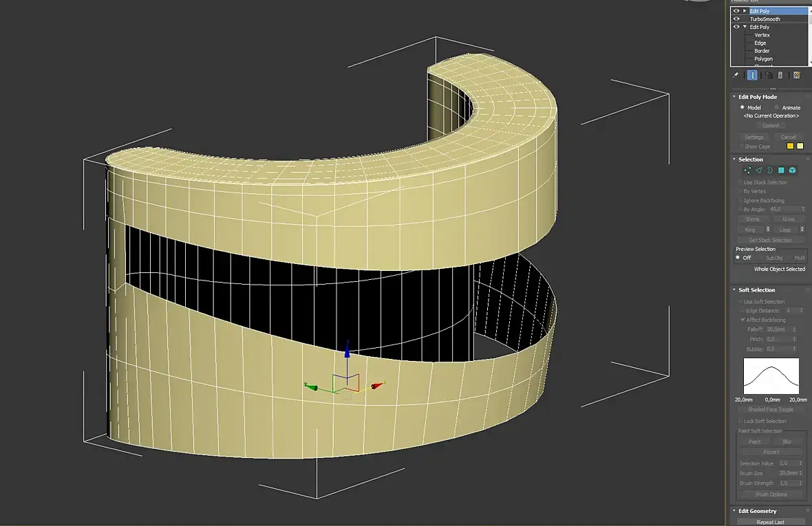The height and width of the screenshot is (526, 812).
Task: Click the Ring spinner arrows
Action: pyautogui.click(x=767, y=229)
